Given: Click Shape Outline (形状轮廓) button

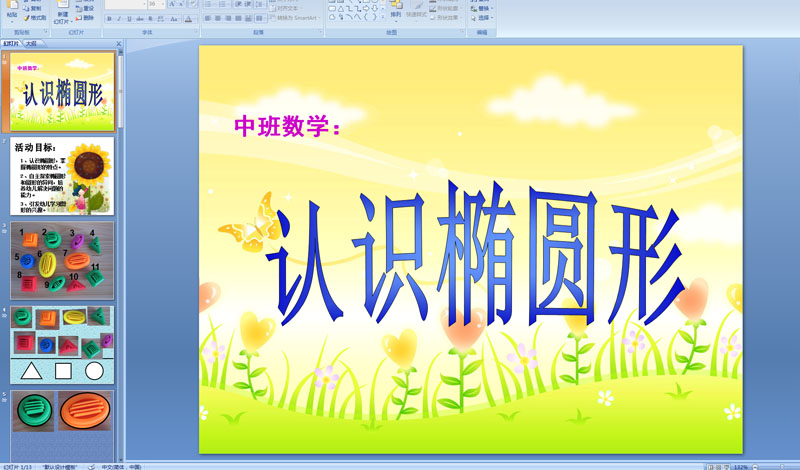Looking at the screenshot, I should click(447, 8).
